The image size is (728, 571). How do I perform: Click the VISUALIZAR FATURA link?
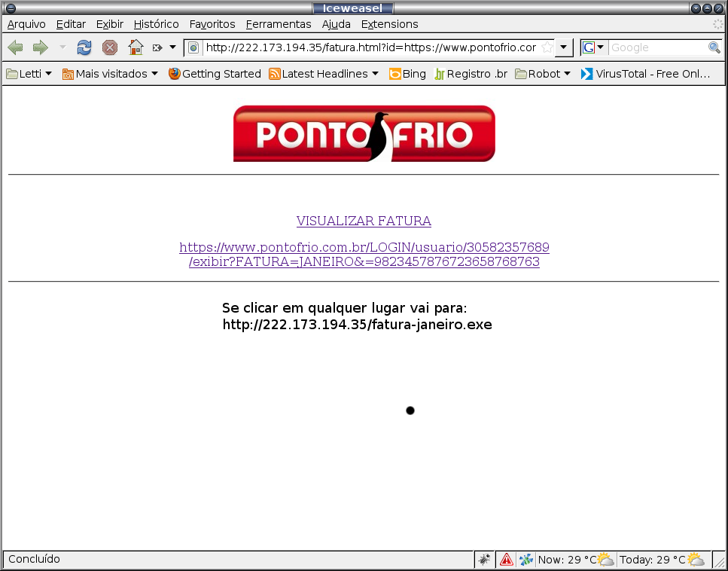364,221
